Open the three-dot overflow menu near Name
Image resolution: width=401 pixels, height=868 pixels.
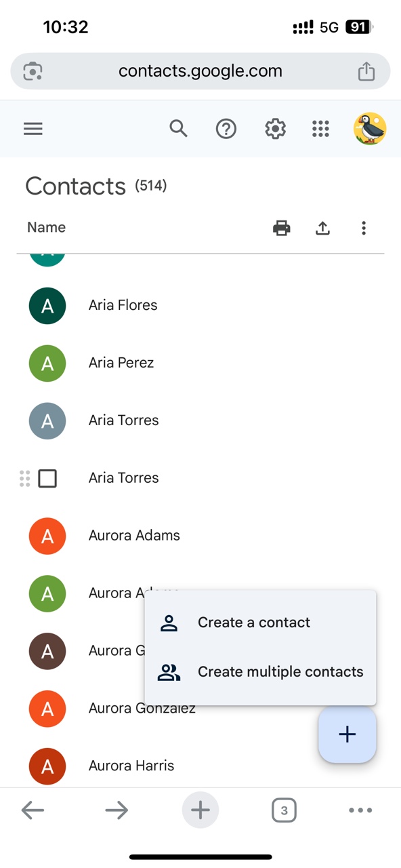(364, 228)
